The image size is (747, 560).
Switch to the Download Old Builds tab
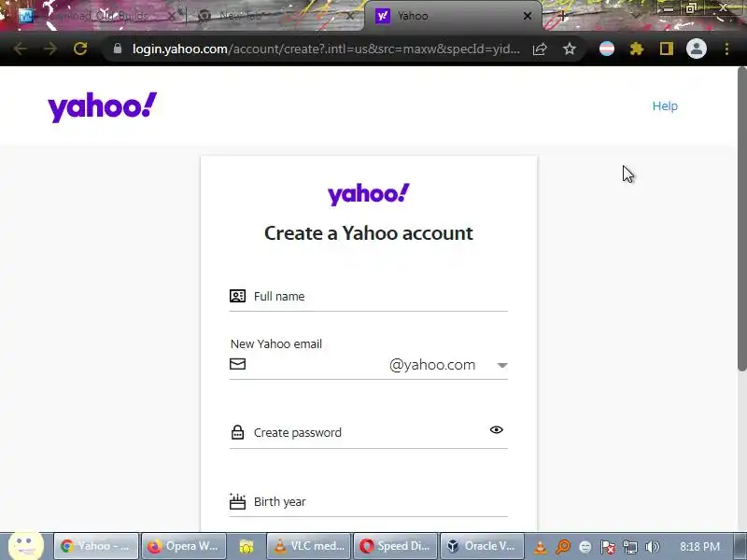[x=98, y=17]
